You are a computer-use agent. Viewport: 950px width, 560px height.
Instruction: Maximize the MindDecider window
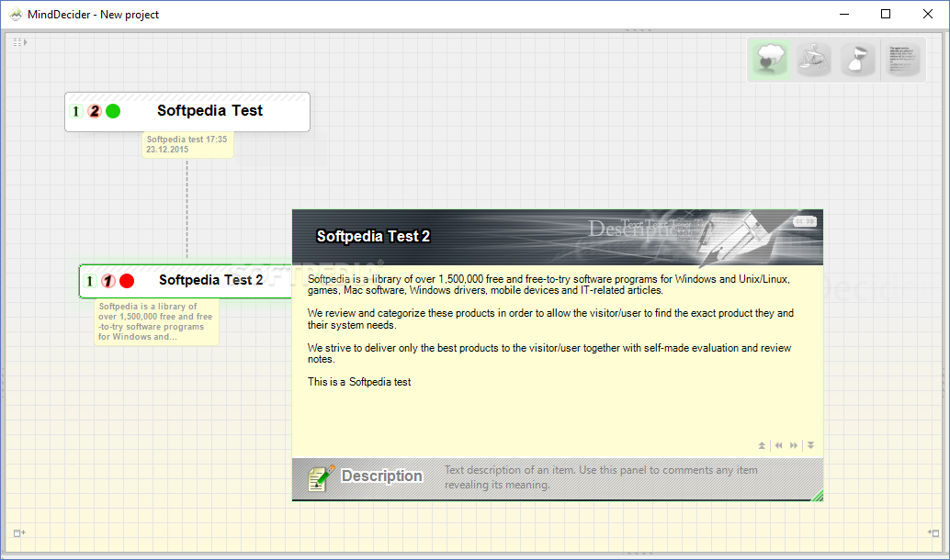886,14
